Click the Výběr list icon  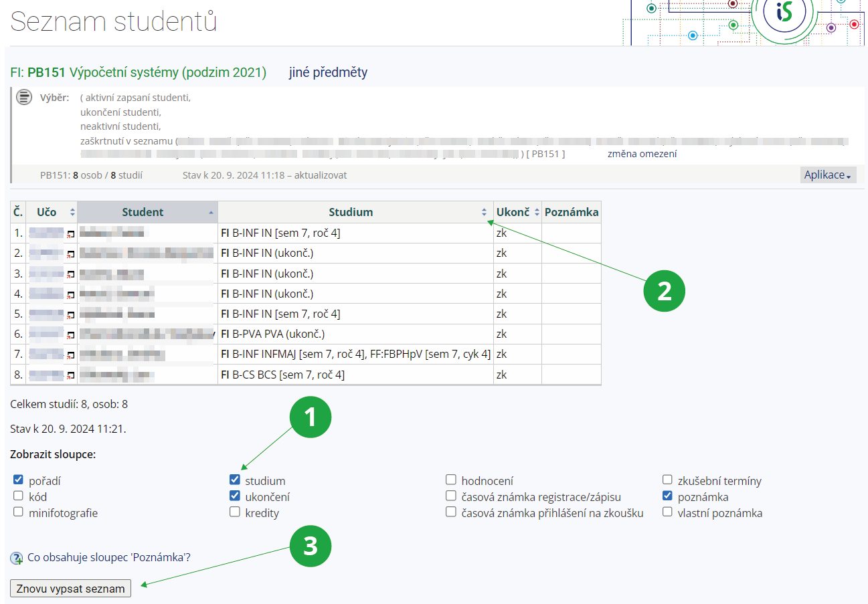click(24, 97)
